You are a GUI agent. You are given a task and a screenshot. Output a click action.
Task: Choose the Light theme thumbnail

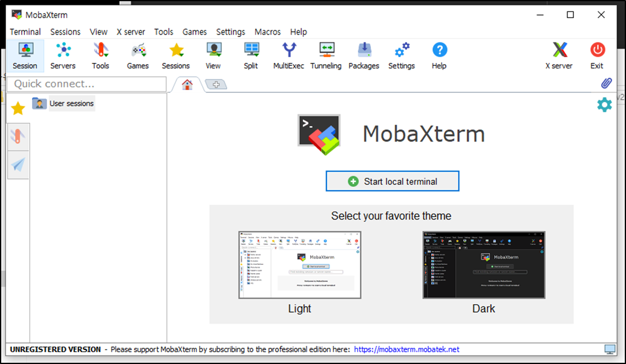click(x=300, y=265)
